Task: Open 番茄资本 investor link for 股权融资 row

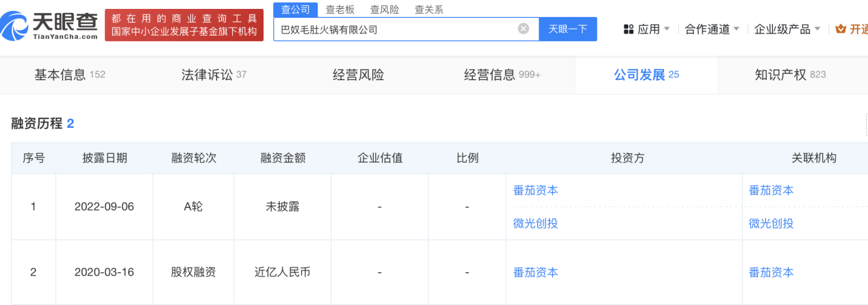Action: pyautogui.click(x=535, y=272)
